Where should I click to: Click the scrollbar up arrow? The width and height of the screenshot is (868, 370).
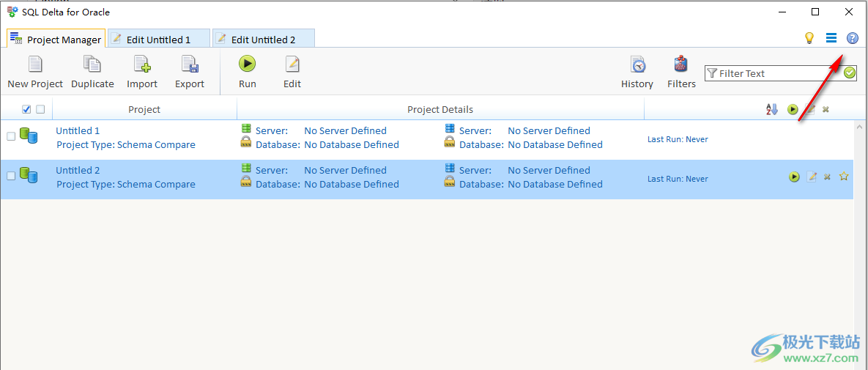[860, 127]
